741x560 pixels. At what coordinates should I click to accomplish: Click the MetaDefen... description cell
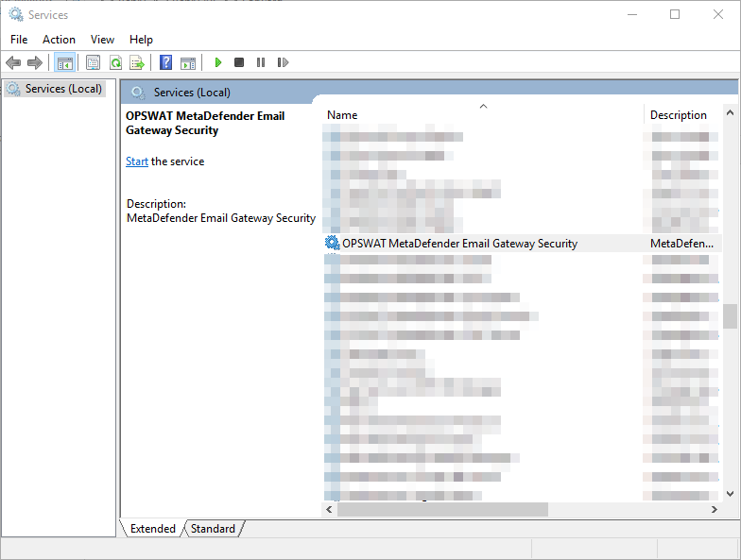(682, 244)
